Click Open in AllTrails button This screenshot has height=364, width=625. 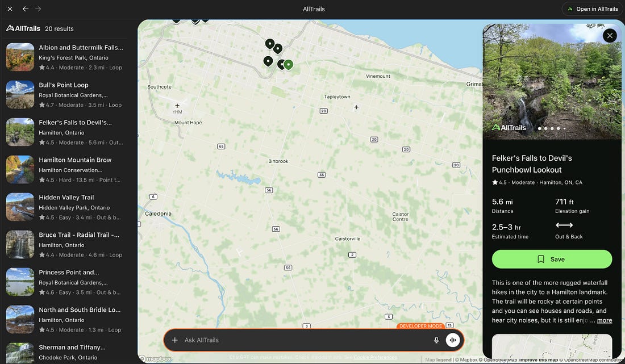click(x=592, y=9)
